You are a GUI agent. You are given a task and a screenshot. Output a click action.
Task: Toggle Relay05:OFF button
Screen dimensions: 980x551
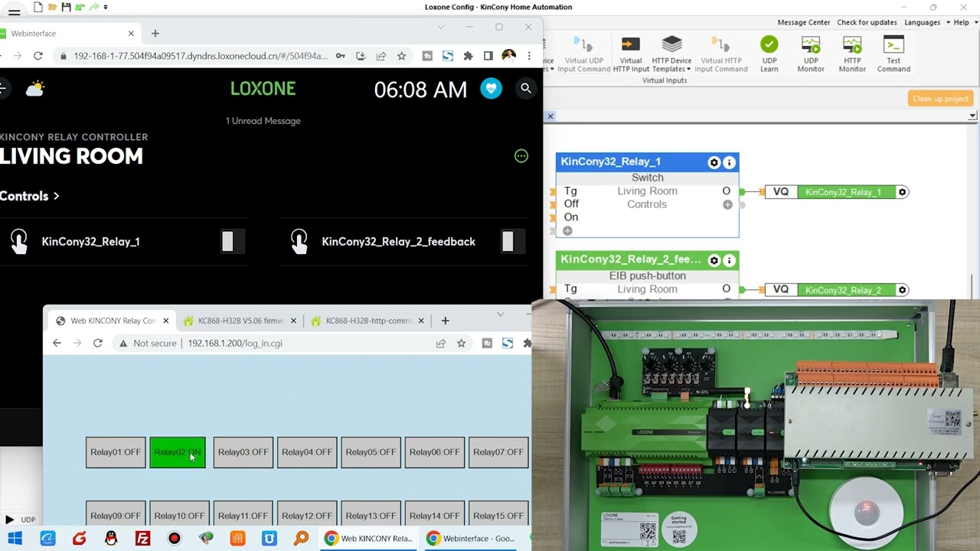[371, 452]
